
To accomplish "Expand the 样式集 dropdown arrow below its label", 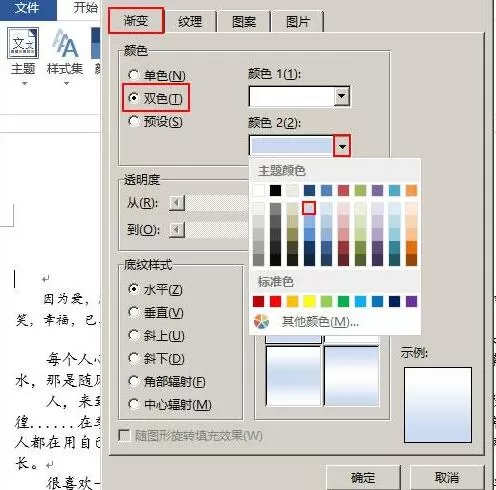I will click(x=66, y=83).
